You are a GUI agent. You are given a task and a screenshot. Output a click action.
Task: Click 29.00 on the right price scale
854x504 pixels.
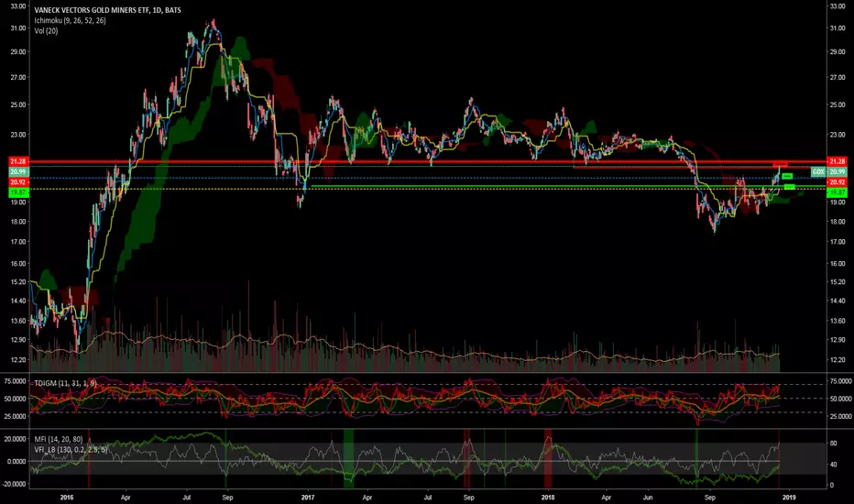838,51
